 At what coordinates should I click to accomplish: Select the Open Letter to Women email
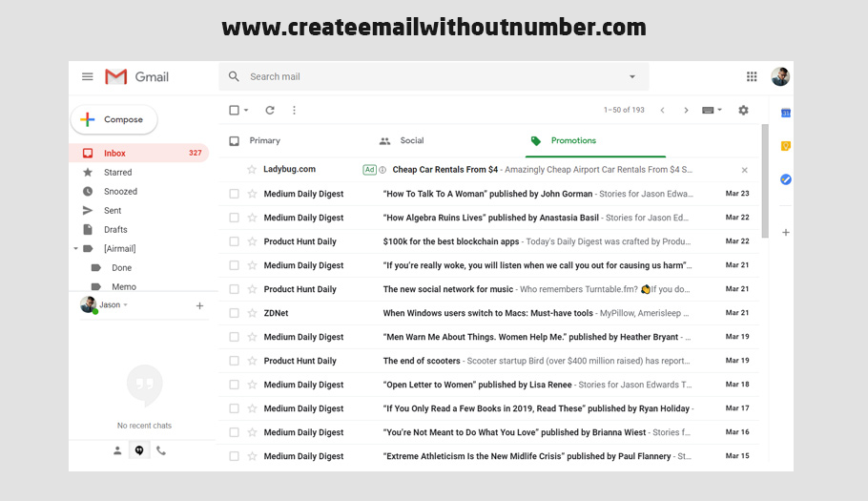(x=234, y=385)
